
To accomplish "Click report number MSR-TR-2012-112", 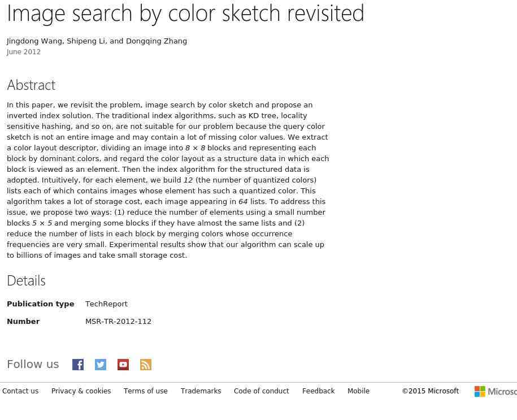I will point(118,321).
